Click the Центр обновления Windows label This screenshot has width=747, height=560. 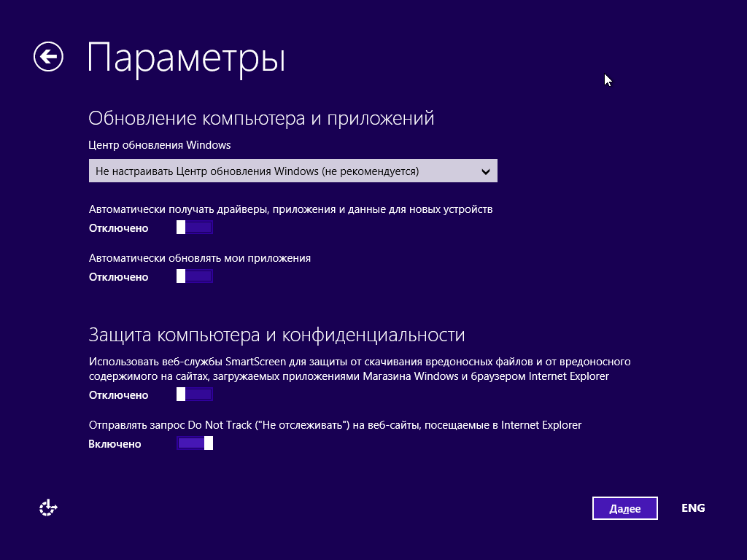coord(160,145)
